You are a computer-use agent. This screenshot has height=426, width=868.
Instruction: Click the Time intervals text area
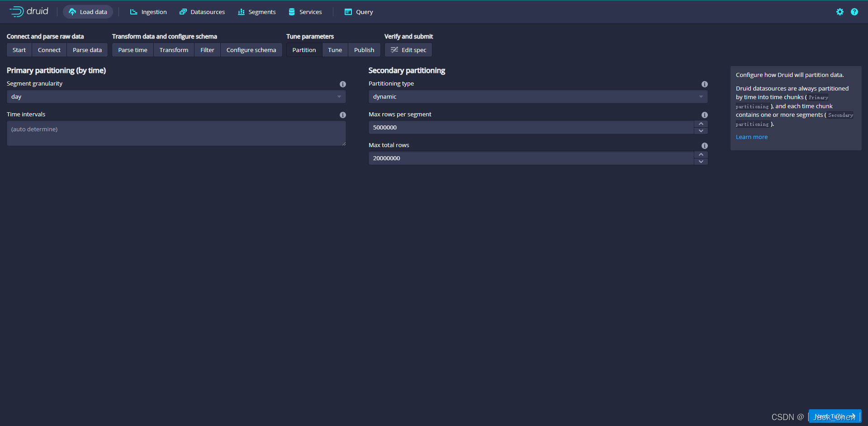176,133
